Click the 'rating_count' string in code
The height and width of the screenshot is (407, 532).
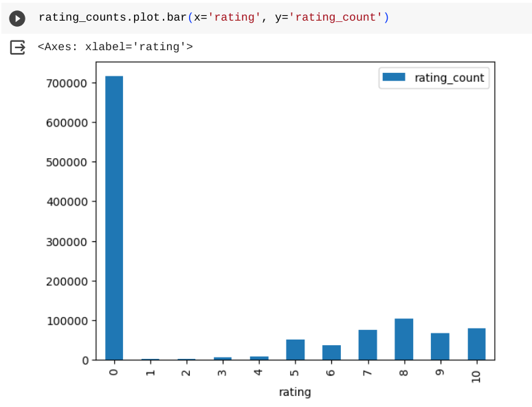coord(335,17)
